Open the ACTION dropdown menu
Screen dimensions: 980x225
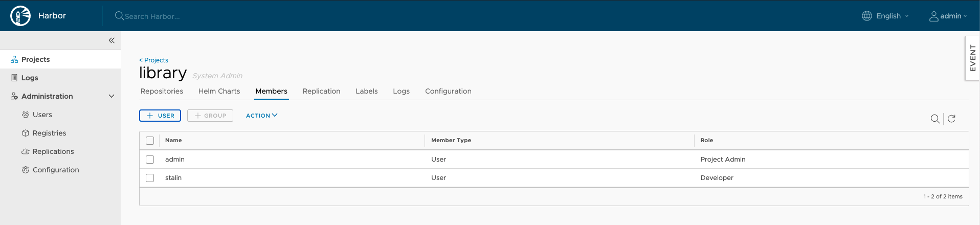point(261,116)
